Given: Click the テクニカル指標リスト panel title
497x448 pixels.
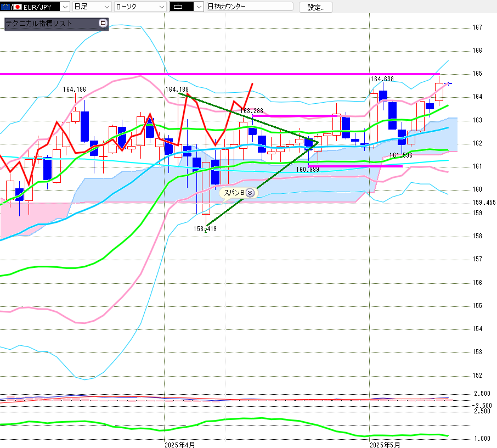Looking at the screenshot, I should 39,24.
